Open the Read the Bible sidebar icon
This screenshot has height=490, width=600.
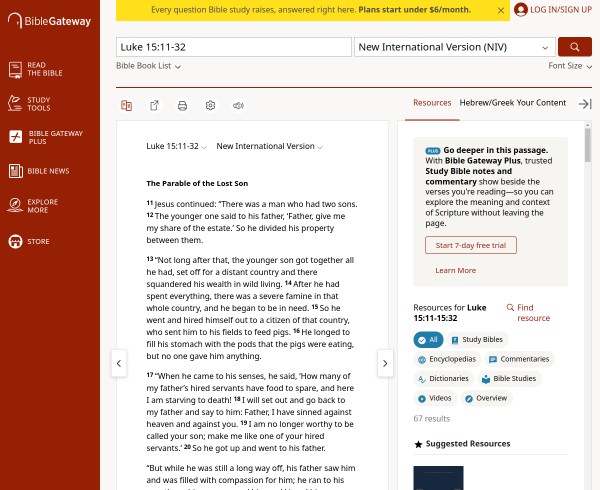[15, 70]
